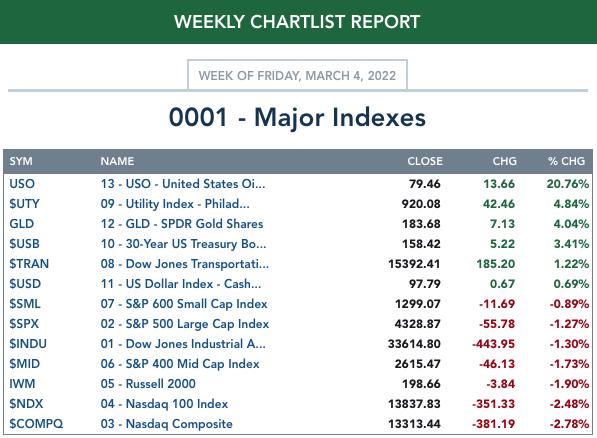597x438 pixels.
Task: Open the $UTY symbol link
Action: (24, 204)
